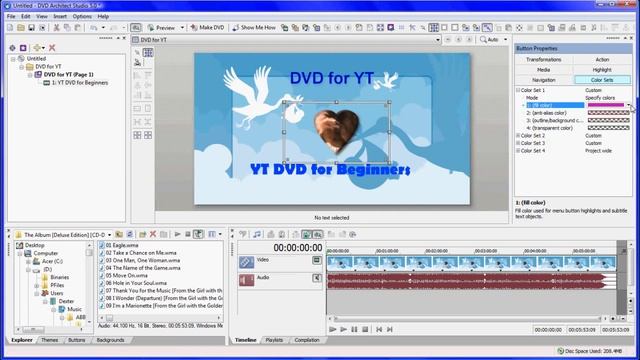Toggle the Audio track mute button

[316, 278]
